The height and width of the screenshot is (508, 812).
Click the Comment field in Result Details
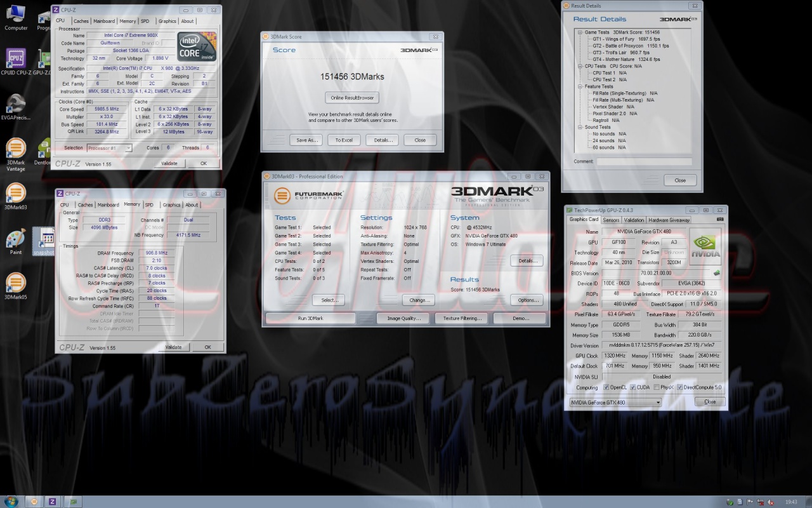tap(643, 161)
